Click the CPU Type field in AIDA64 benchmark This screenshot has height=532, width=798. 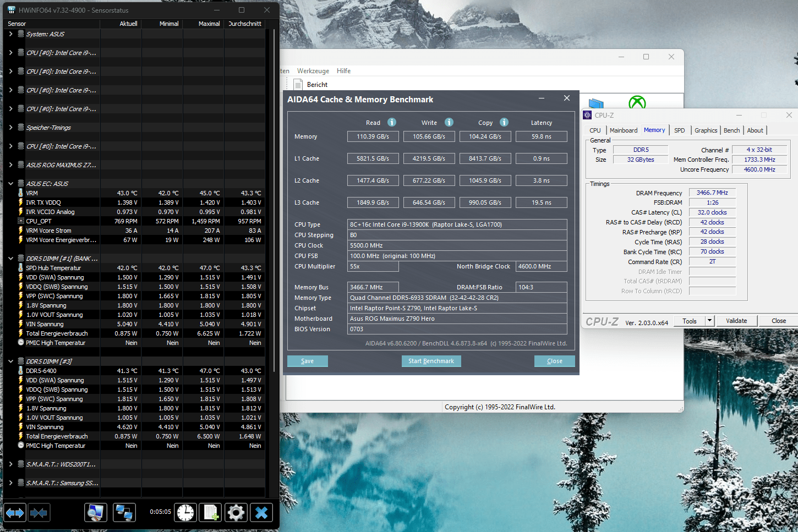(x=458, y=224)
